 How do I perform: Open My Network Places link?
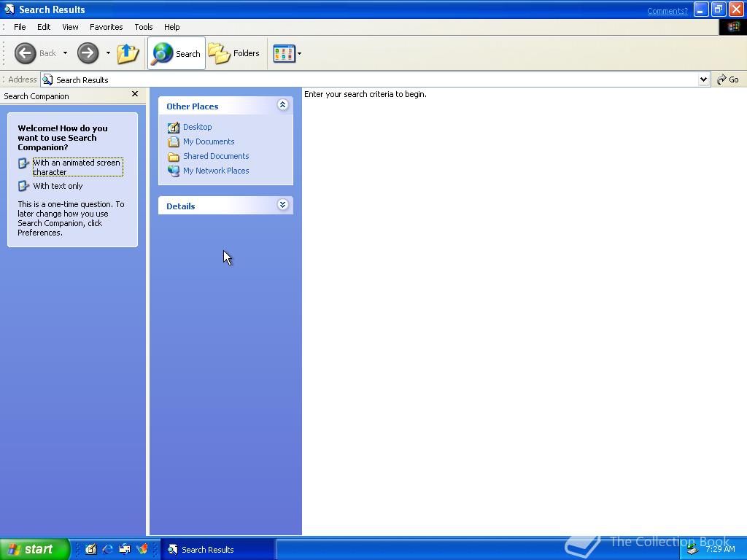(216, 171)
